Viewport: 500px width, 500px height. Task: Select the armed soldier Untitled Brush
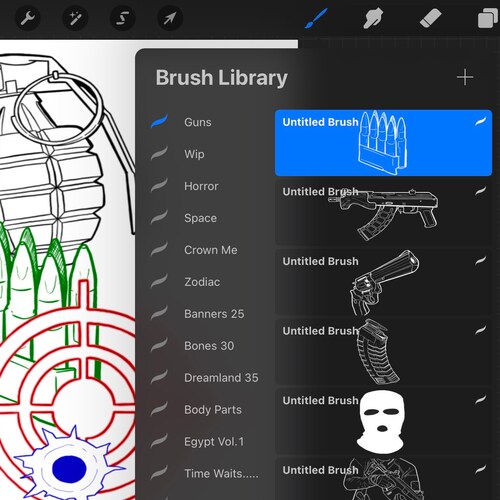pos(383,479)
